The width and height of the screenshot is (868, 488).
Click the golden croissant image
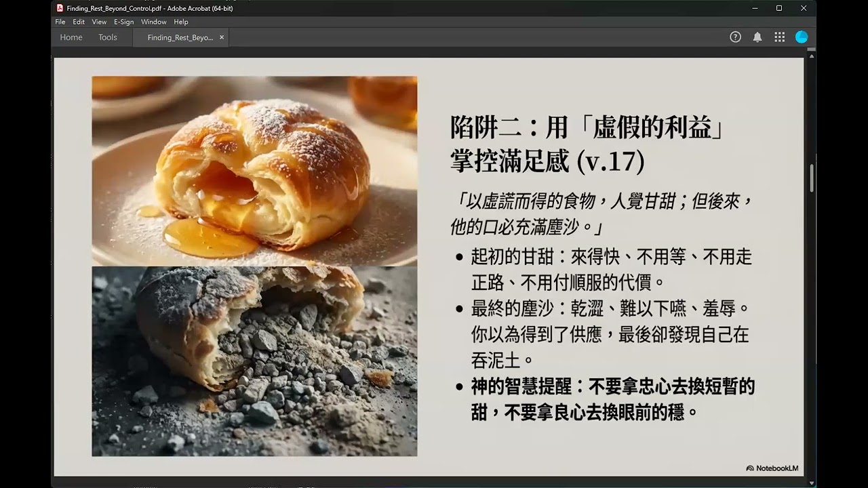coord(254,171)
